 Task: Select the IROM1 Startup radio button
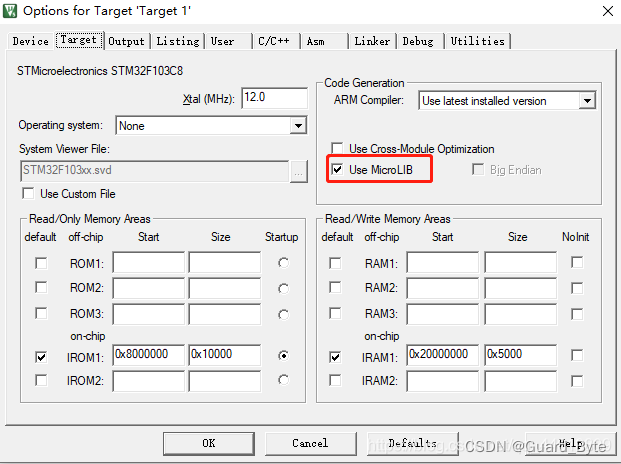(283, 356)
